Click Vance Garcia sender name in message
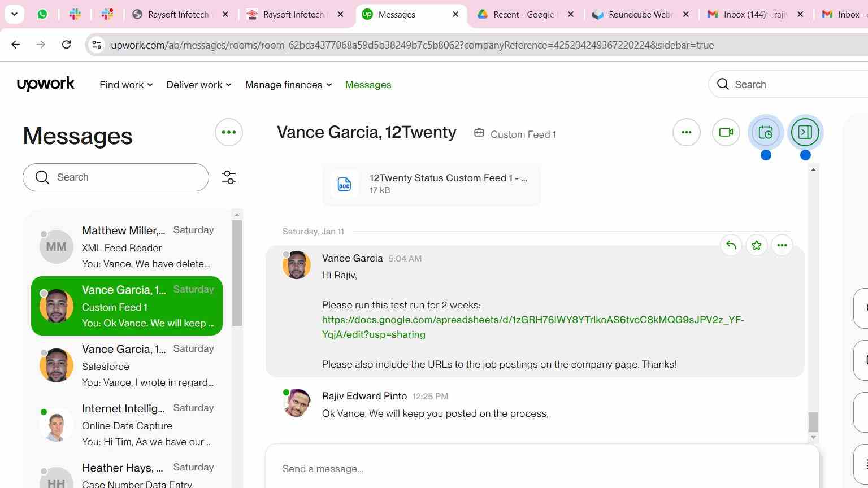Image resolution: width=868 pixels, height=488 pixels. [353, 258]
